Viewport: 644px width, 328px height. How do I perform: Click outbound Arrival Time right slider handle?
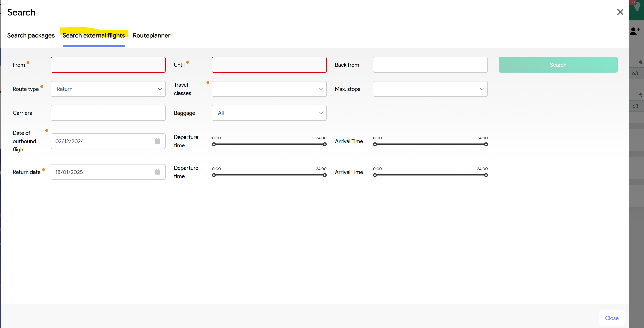coord(486,144)
